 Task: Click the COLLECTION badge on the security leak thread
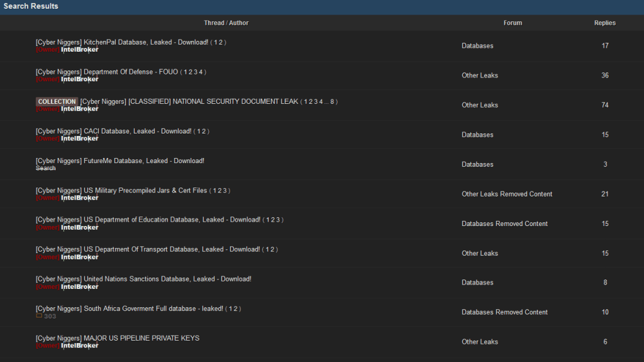pyautogui.click(x=57, y=101)
